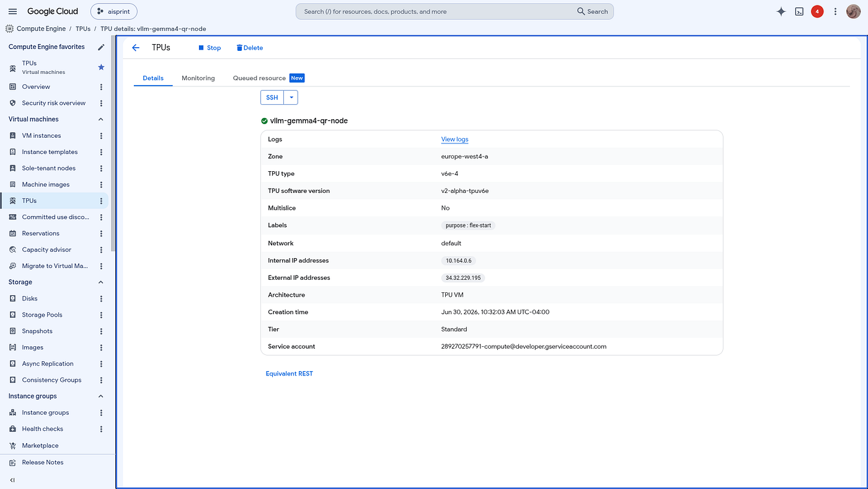868x489 pixels.
Task: Open the View logs link
Action: coord(455,140)
